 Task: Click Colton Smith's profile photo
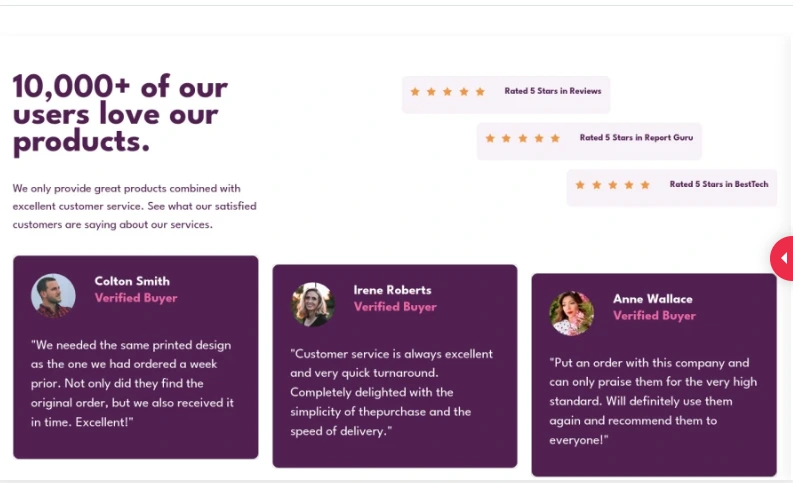pos(53,296)
